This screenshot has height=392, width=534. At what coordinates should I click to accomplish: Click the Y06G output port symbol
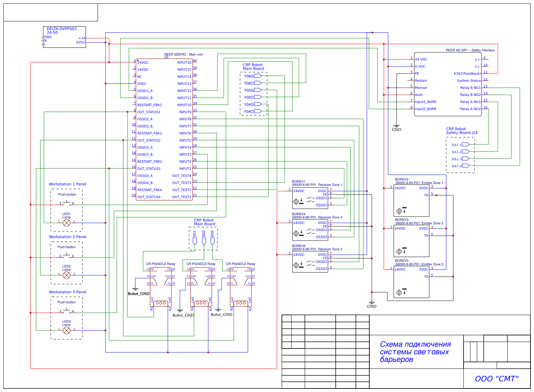(258, 76)
